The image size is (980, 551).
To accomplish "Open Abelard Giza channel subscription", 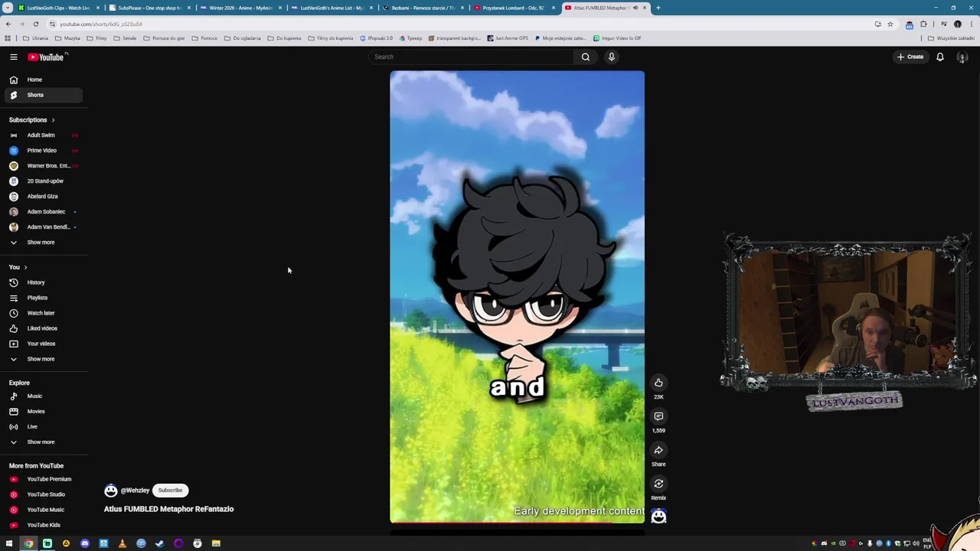I will pos(43,197).
